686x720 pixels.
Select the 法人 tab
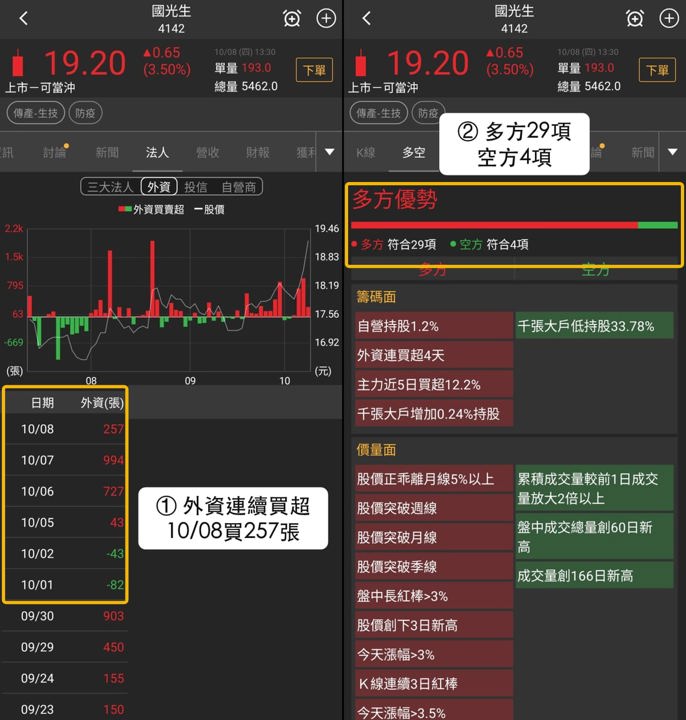(x=157, y=152)
